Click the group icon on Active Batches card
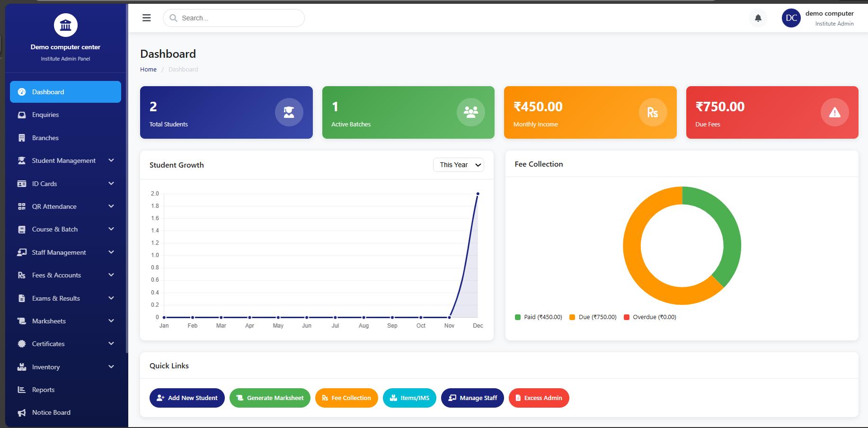The width and height of the screenshot is (868, 428). pyautogui.click(x=470, y=112)
